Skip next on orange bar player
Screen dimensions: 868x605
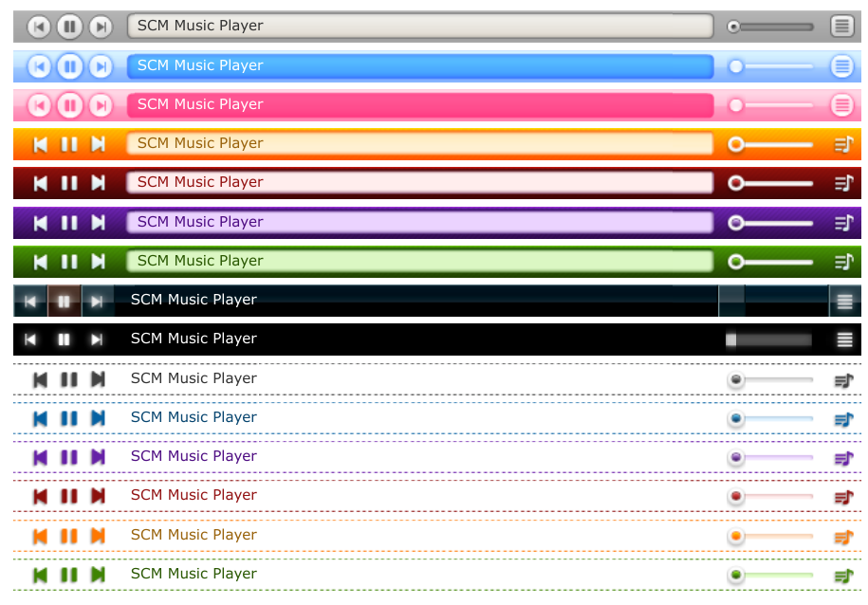pos(98,144)
